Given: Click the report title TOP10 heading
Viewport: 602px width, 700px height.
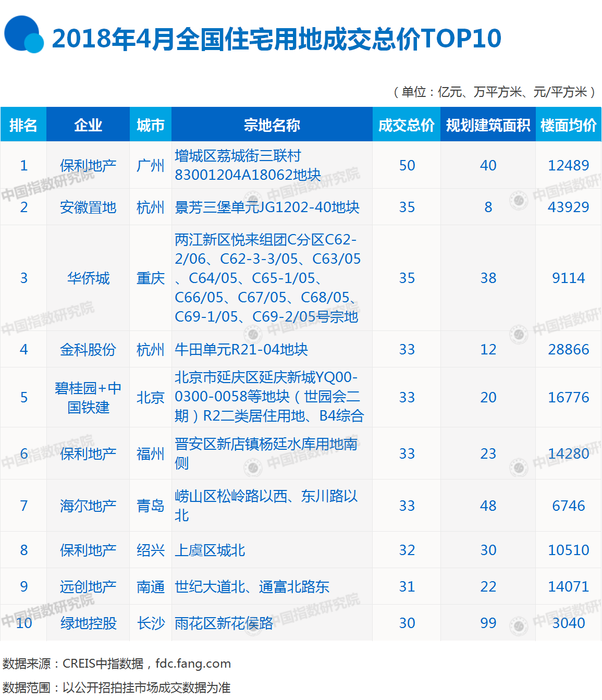Looking at the screenshot, I should coord(276,40).
